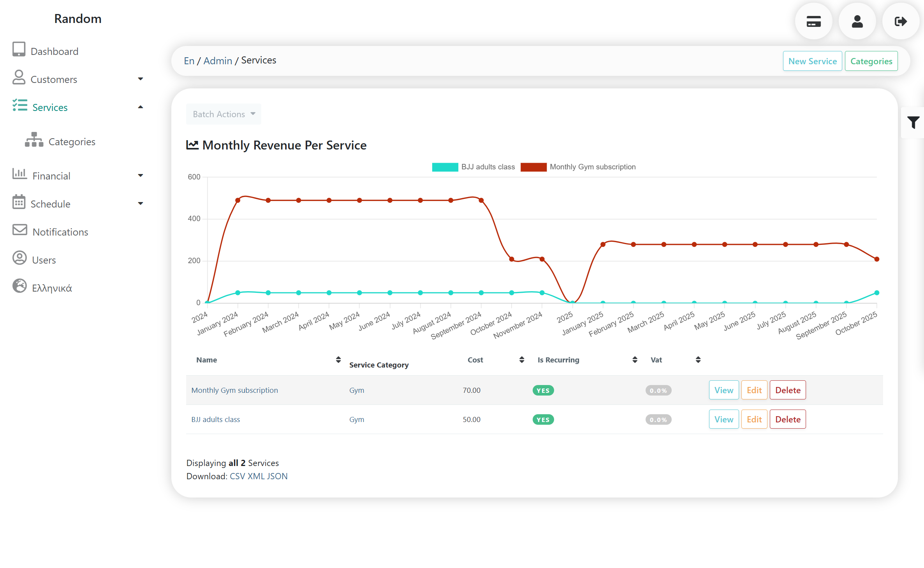Download the services list as CSV
Image resolution: width=924 pixels, height=568 pixels.
coord(237,476)
